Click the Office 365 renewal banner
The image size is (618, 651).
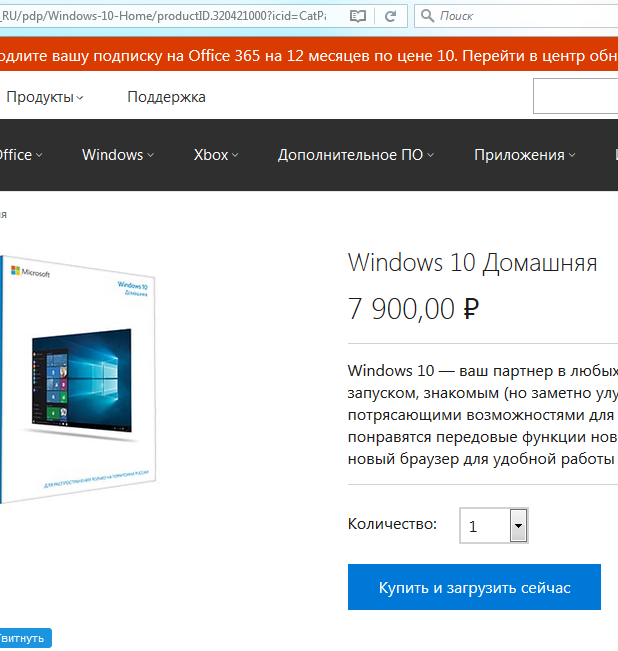309,54
